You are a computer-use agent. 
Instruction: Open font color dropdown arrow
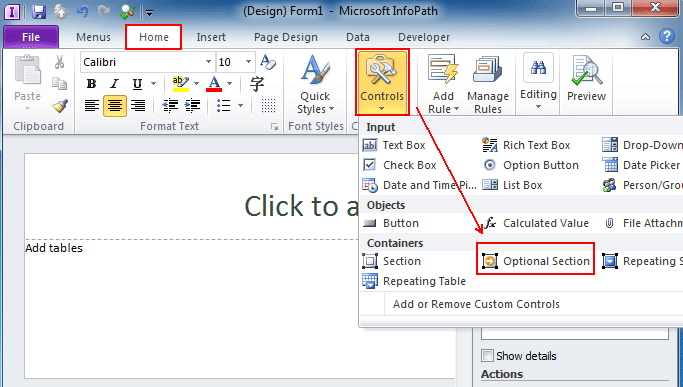230,83
